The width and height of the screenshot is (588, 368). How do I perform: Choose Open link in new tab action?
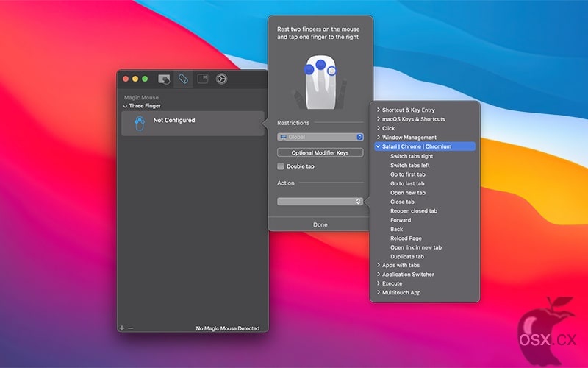416,247
